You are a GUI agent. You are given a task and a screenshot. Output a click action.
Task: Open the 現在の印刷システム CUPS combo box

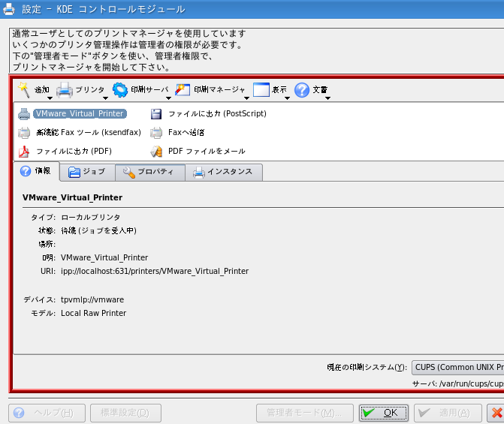457,367
